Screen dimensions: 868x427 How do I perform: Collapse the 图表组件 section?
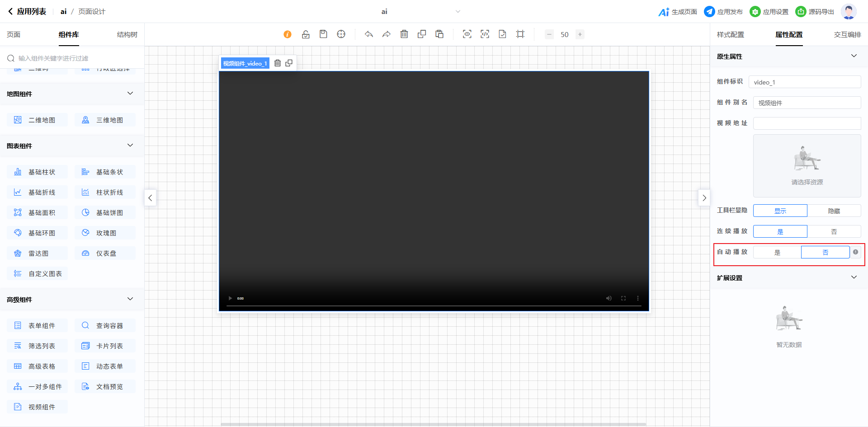[x=130, y=145]
